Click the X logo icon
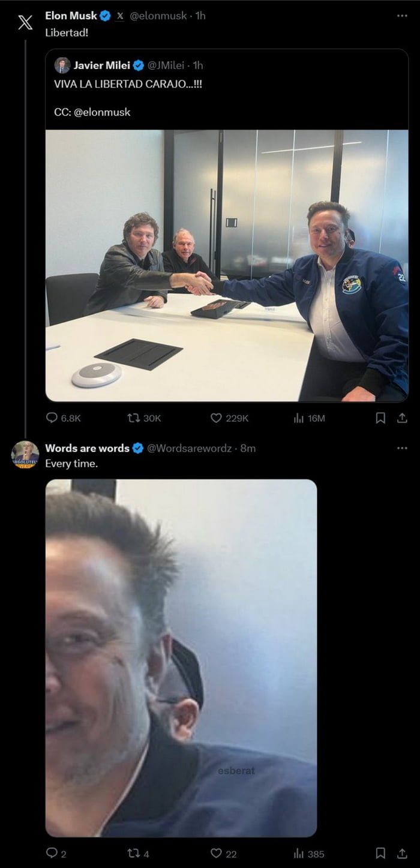 (x=25, y=23)
